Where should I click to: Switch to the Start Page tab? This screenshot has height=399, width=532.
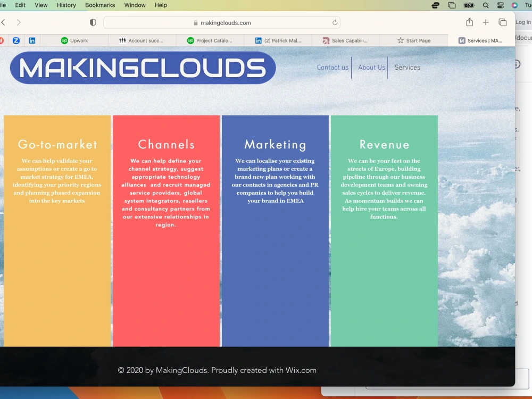413,40
